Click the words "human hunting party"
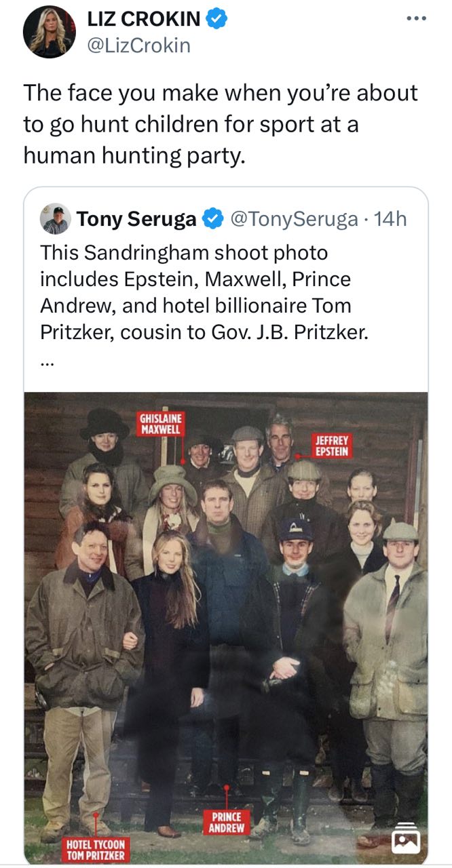Viewport: 452px width, 868px height. click(x=132, y=155)
